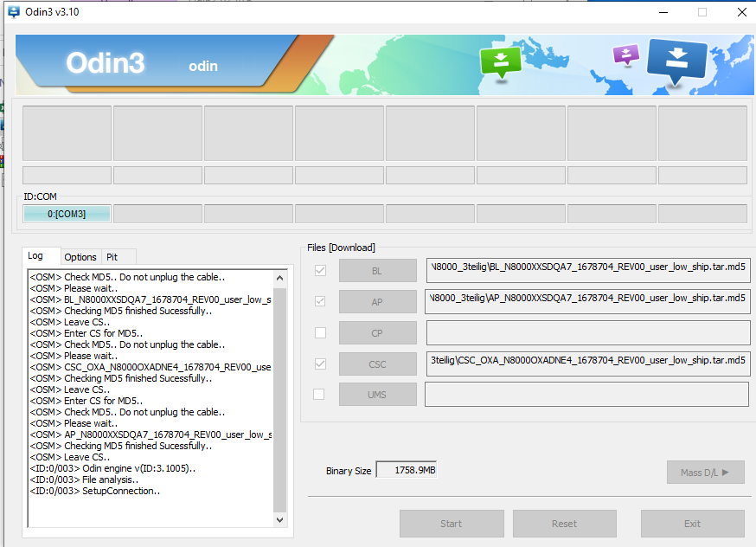Close the Odin3 window
The width and height of the screenshot is (756, 547).
[x=742, y=12]
